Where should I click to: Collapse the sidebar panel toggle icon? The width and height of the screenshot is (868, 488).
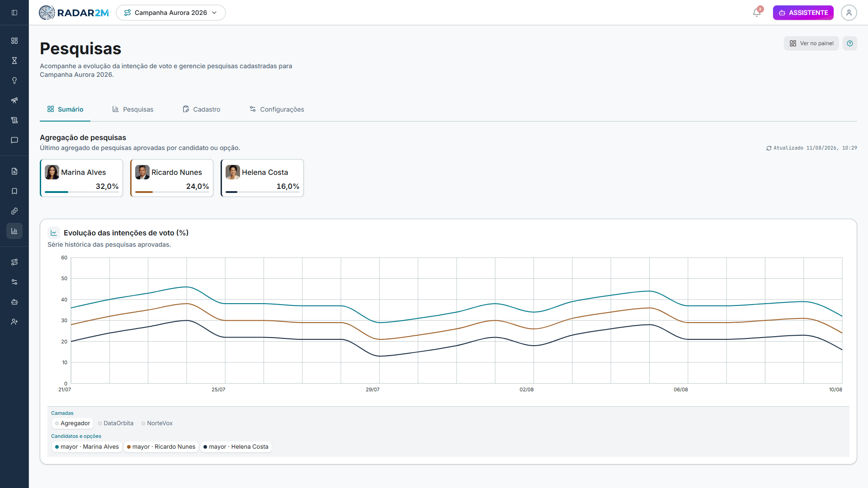(x=14, y=13)
